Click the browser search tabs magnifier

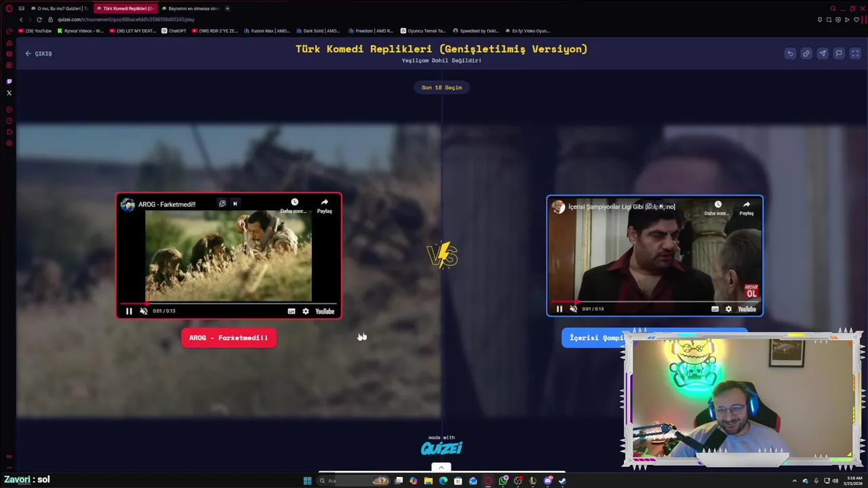pyautogui.click(x=833, y=8)
